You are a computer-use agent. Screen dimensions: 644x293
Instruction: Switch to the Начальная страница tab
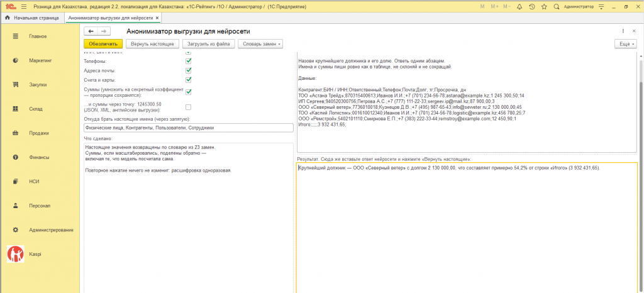tap(32, 18)
